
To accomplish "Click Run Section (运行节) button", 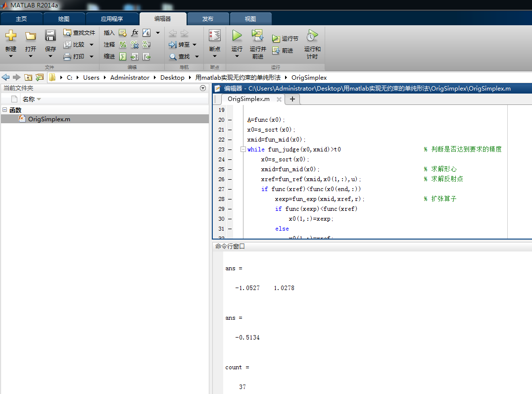I will point(286,39).
